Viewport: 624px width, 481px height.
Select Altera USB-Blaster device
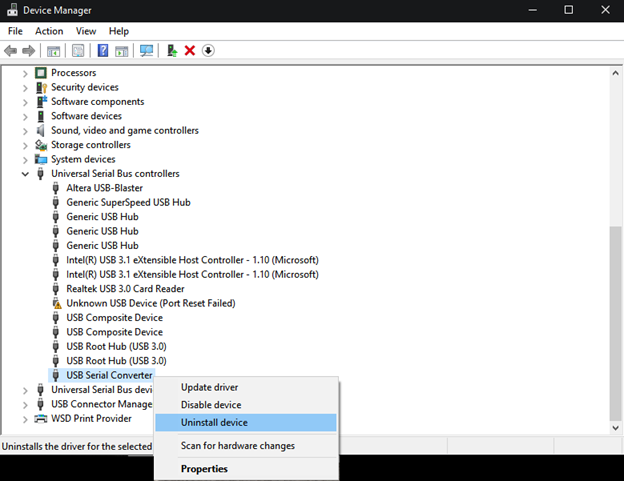pos(104,188)
